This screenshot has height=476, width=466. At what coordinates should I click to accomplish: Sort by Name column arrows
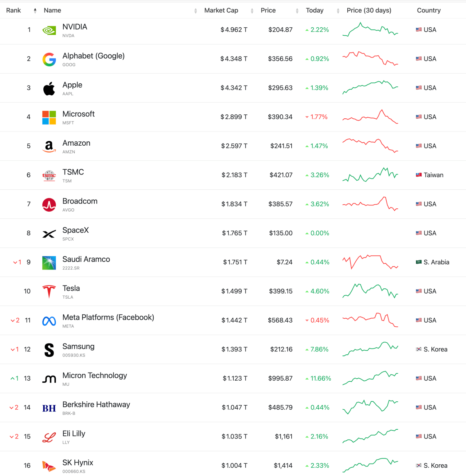coord(196,11)
